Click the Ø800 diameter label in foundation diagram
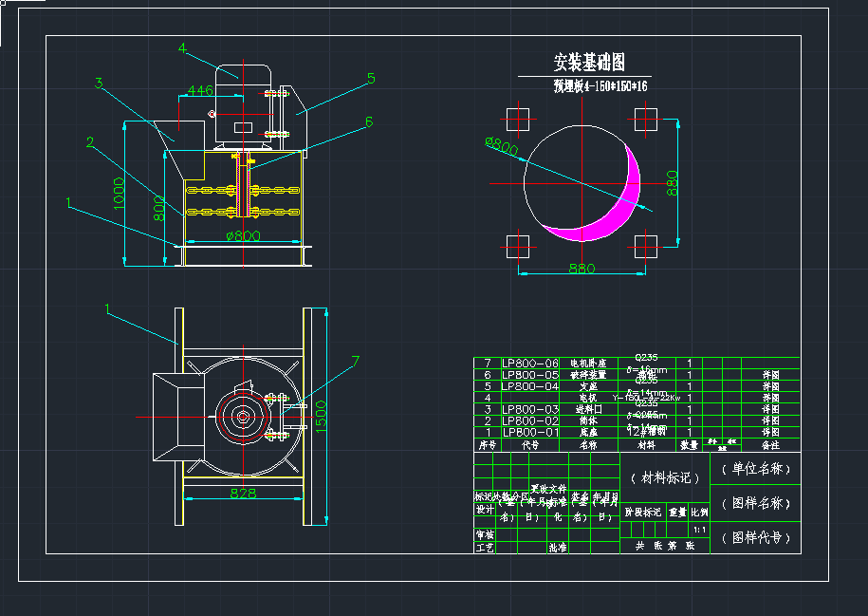 [x=502, y=145]
